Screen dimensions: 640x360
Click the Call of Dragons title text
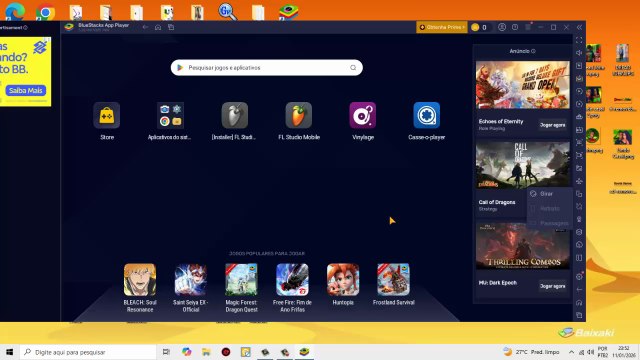click(497, 202)
